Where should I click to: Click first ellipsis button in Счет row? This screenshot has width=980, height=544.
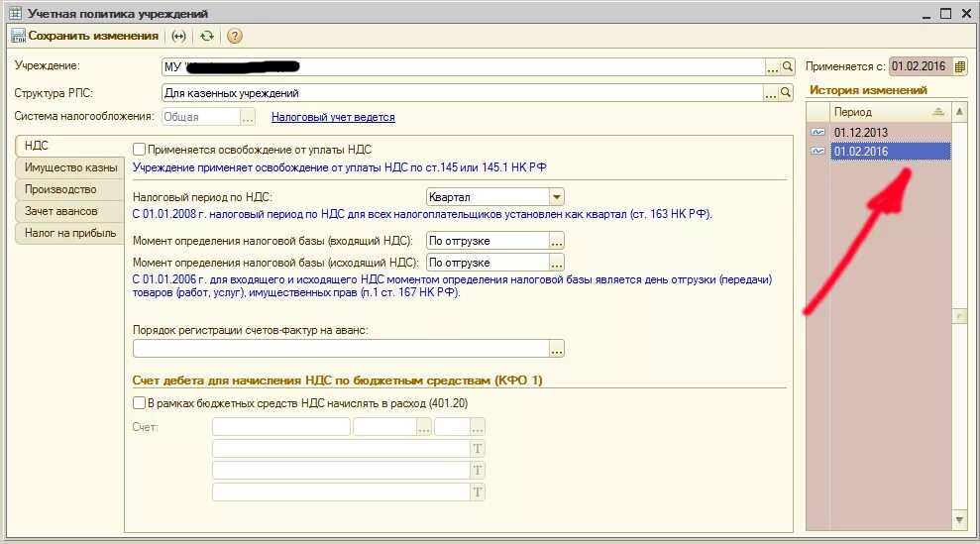coord(424,427)
